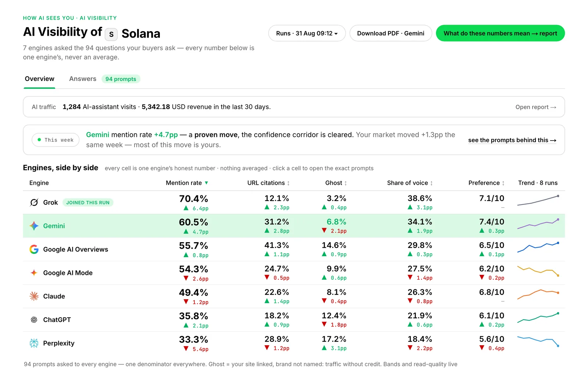Screen dimensions: 588x368
Task: Open the AI traffic report link
Action: coord(536,107)
